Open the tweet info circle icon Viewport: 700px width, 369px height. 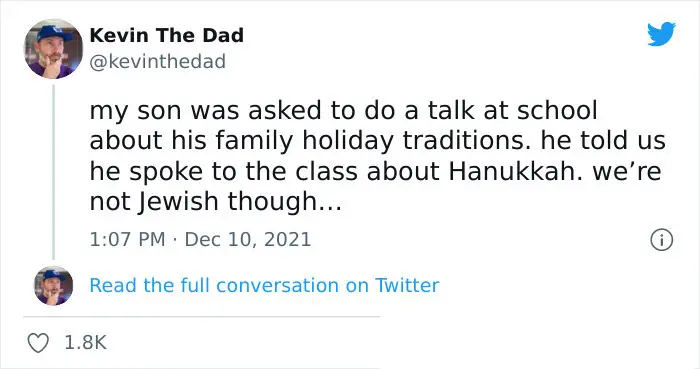[661, 240]
